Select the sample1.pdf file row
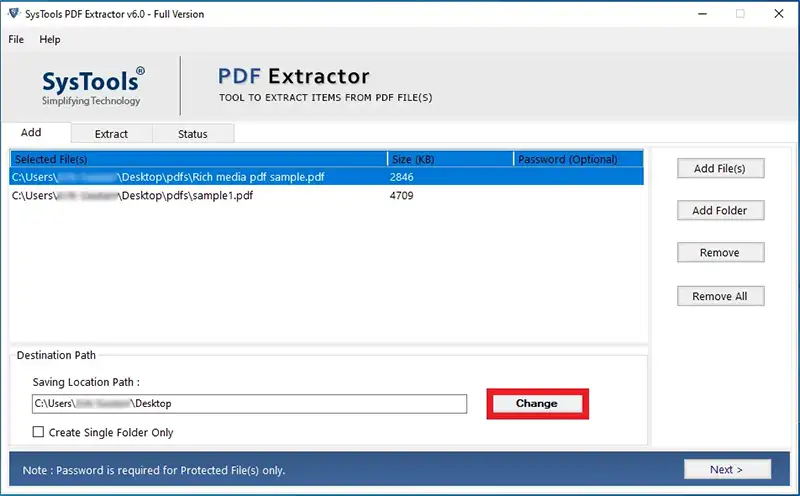This screenshot has height=496, width=800. point(327,195)
